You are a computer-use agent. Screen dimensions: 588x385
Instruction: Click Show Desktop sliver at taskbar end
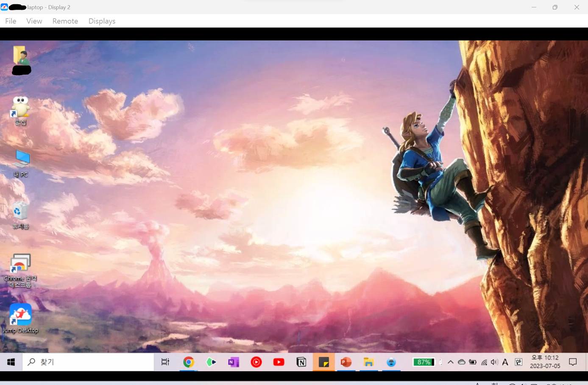pos(586,362)
